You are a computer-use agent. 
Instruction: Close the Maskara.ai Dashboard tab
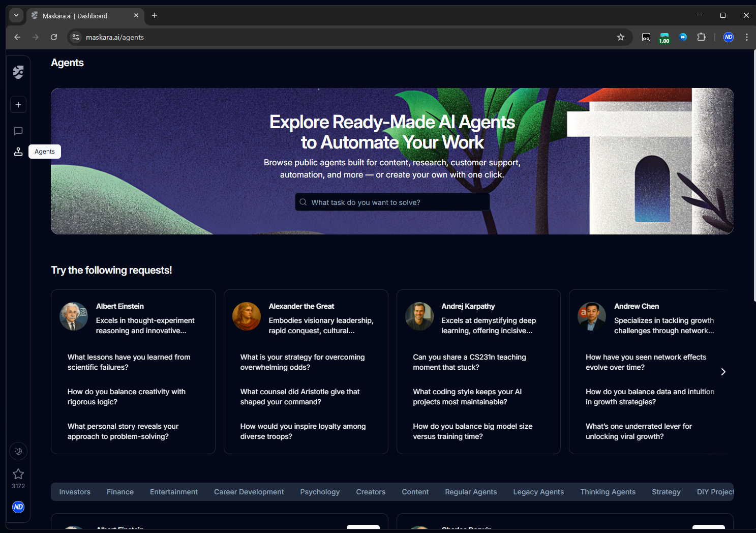136,16
